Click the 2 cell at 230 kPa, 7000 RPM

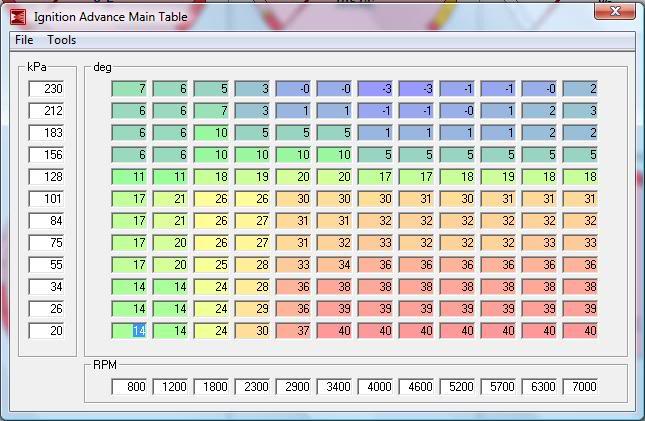pyautogui.click(x=580, y=88)
